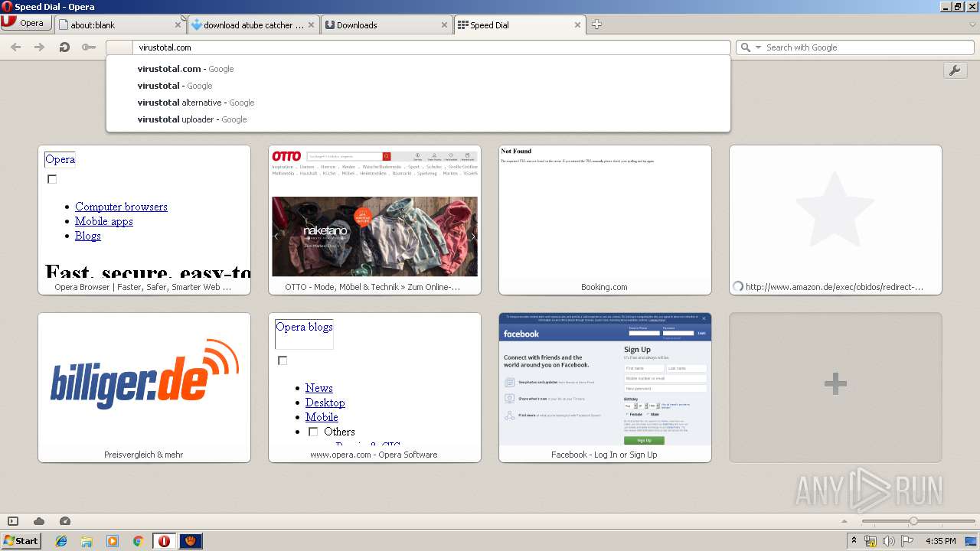Open the billiger.de speed dial thumbnail

point(144,387)
